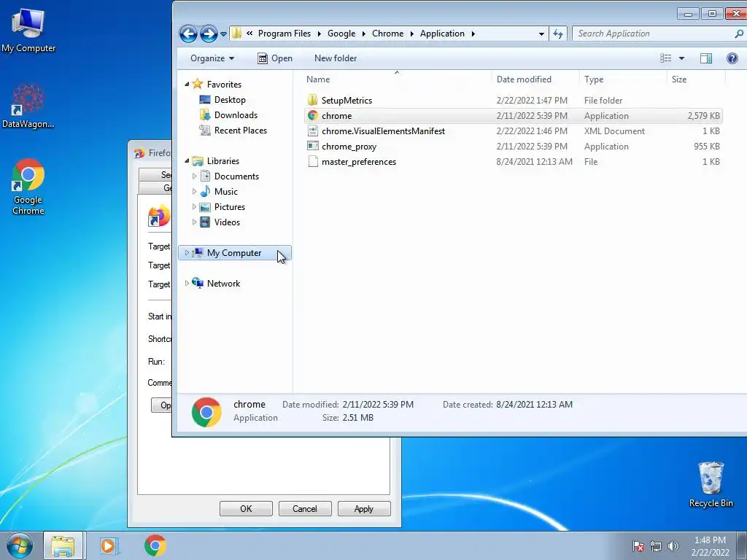
Task: Open address bar previous locations dropdown
Action: tap(541, 34)
